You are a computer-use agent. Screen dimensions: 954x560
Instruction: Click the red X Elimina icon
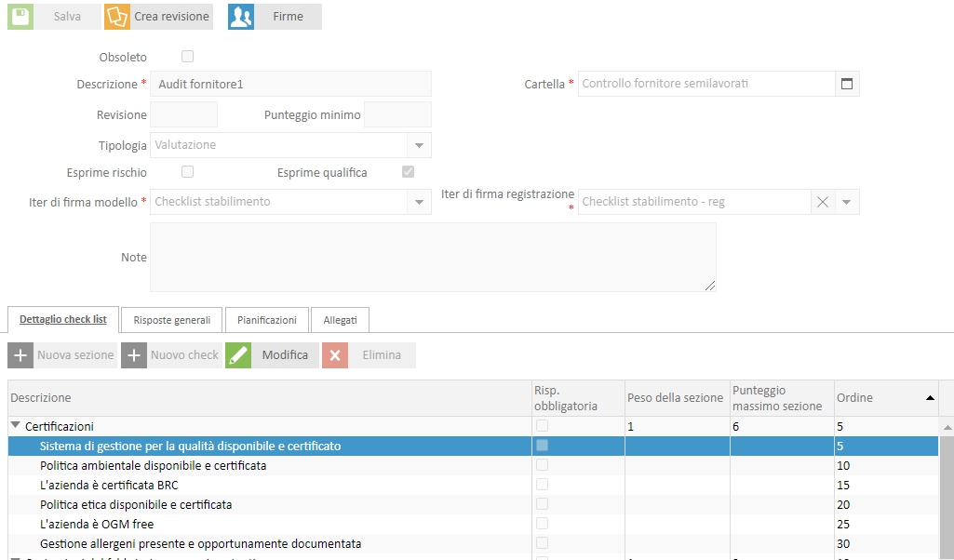(335, 355)
